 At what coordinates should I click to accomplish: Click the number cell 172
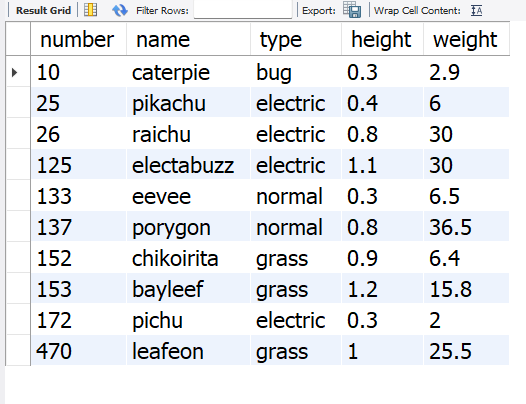78,320
